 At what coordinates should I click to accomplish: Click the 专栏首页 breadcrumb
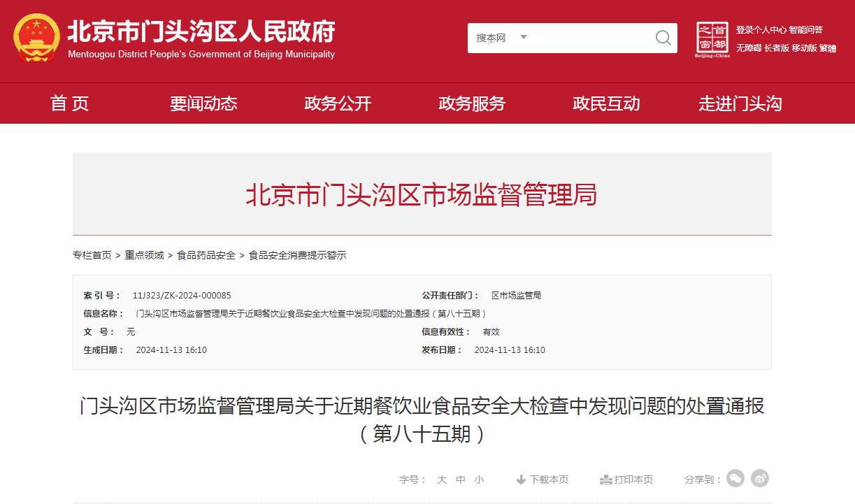[92, 255]
